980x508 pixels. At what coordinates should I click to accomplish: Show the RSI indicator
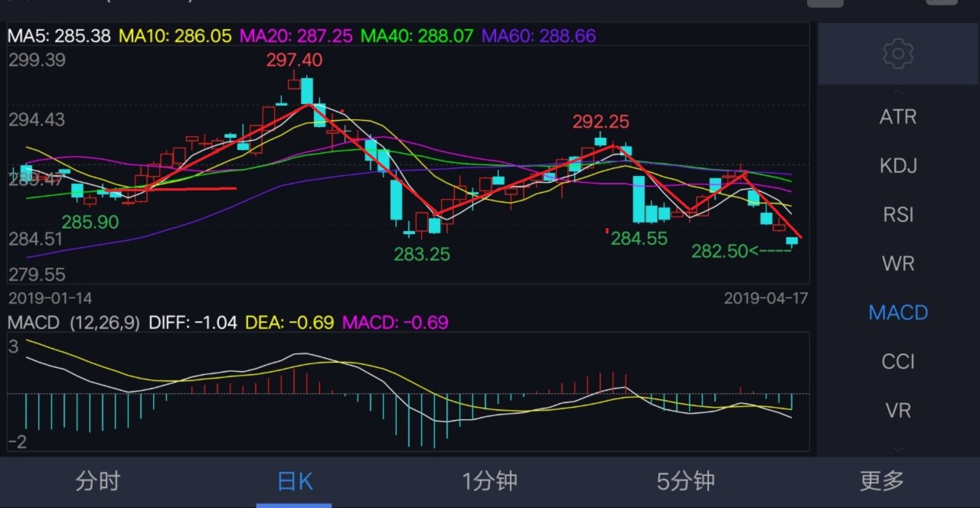tap(897, 214)
